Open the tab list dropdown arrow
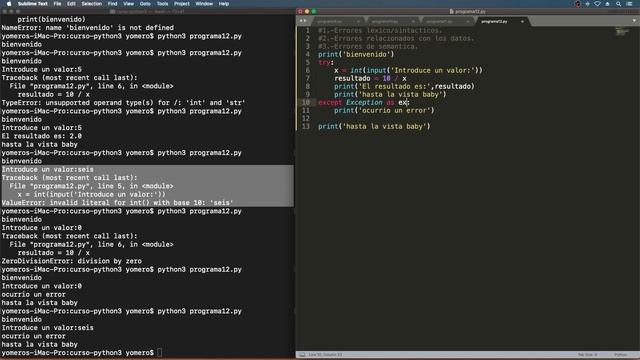 [x=634, y=21]
